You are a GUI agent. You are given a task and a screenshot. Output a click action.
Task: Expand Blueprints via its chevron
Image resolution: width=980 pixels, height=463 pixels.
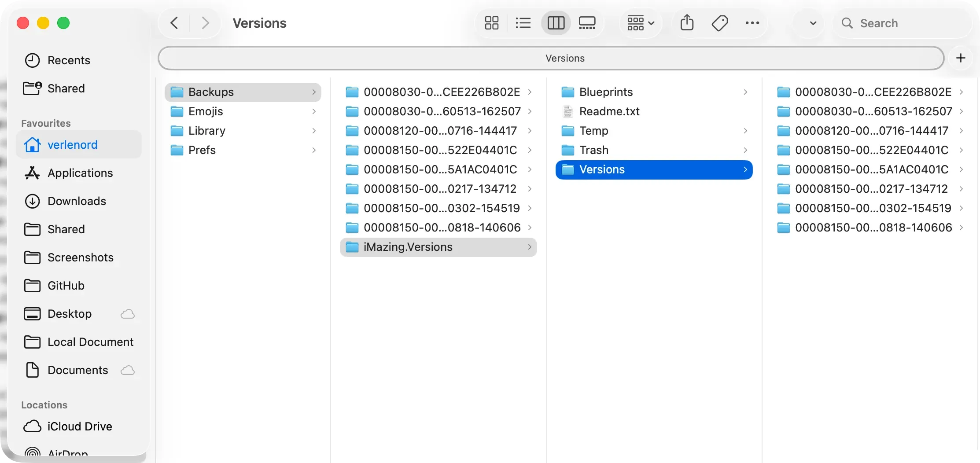coord(745,92)
